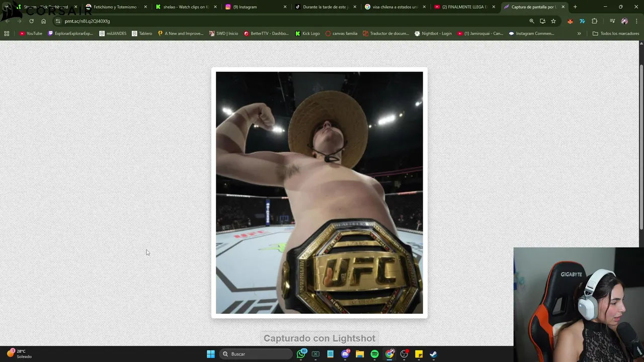Open Chrome from the taskbar

tap(389, 354)
